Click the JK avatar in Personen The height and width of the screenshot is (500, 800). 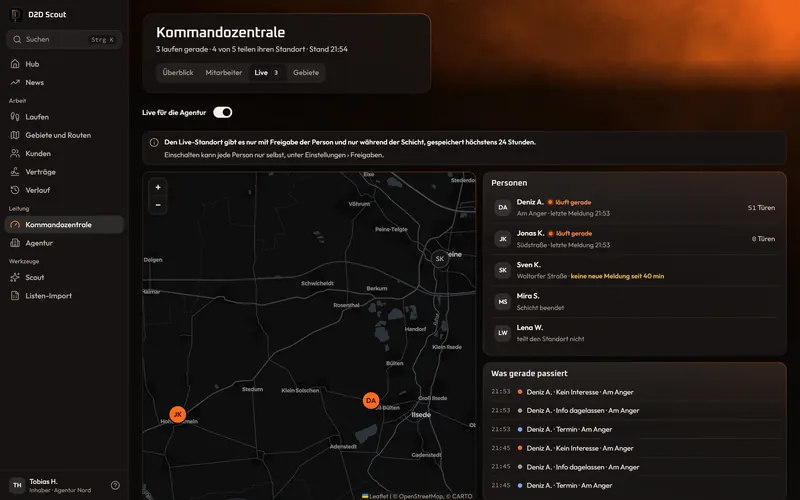503,239
